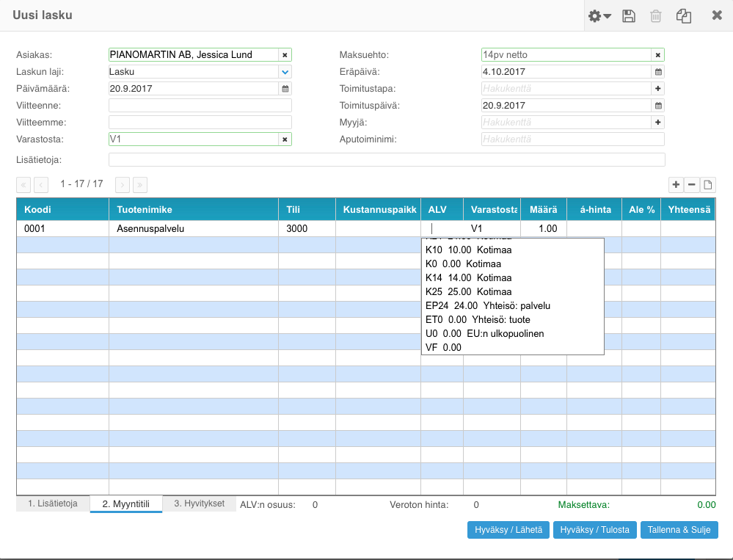The height and width of the screenshot is (560, 733).
Task: Click the trash delete icon
Action: (x=656, y=16)
